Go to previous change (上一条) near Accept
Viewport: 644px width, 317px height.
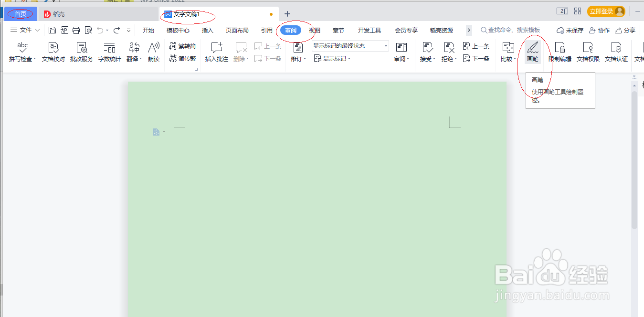(476, 46)
